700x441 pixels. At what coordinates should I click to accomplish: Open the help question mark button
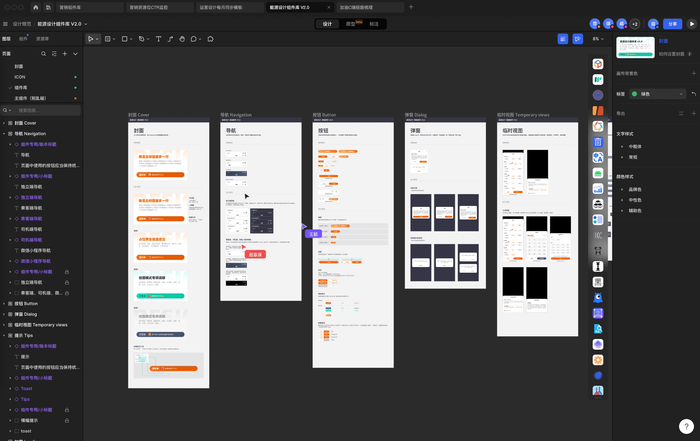[x=686, y=426]
